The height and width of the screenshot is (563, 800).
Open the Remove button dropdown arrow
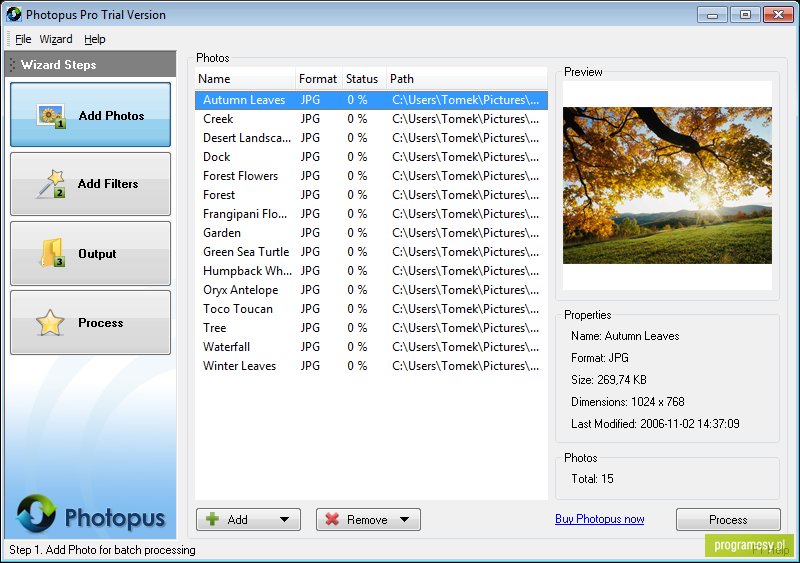404,520
